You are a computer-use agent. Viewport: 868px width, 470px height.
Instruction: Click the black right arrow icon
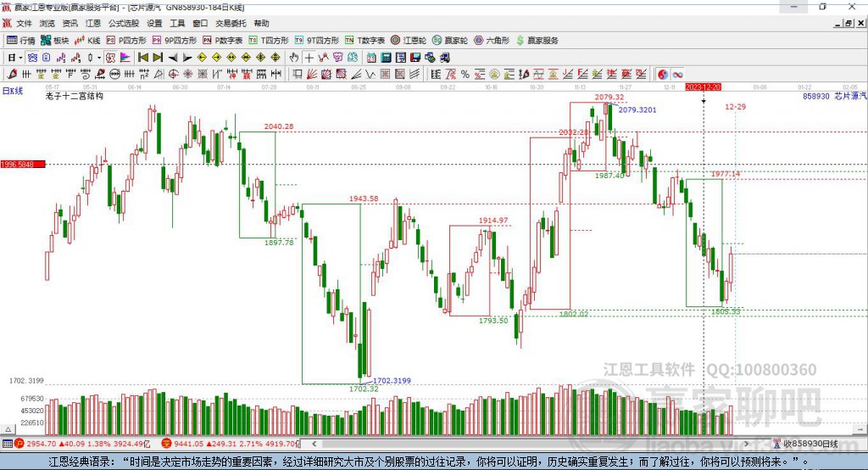[187, 57]
